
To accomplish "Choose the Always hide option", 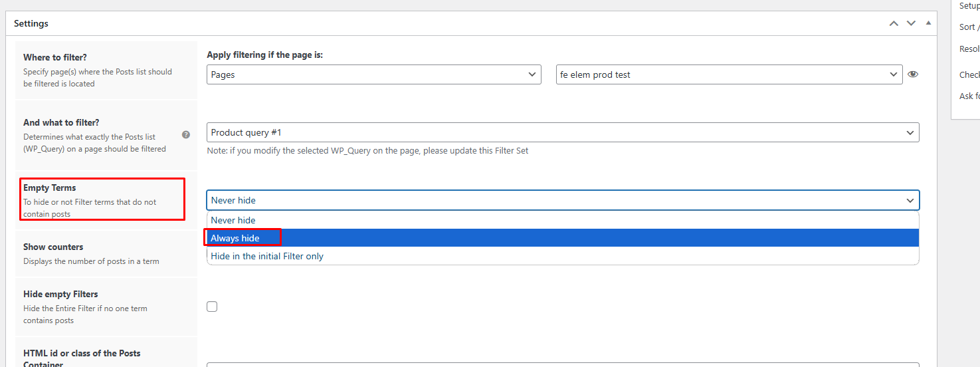I will point(563,238).
